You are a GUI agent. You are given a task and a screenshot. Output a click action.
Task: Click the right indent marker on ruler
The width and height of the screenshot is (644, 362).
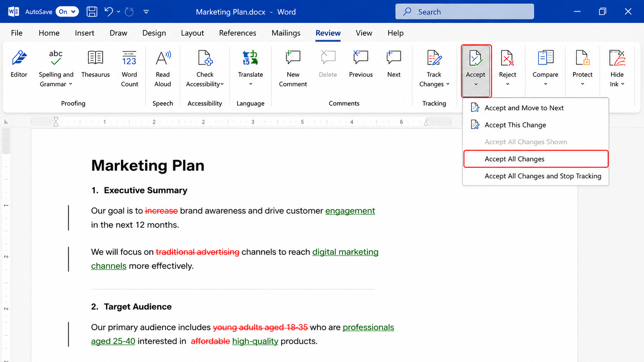[x=426, y=123]
